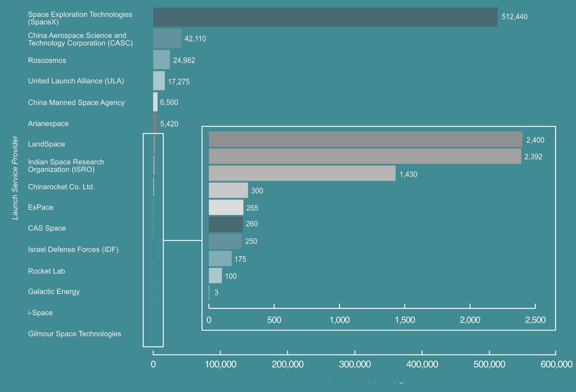
Task: Select the Arianespace provider label
Action: (x=48, y=124)
